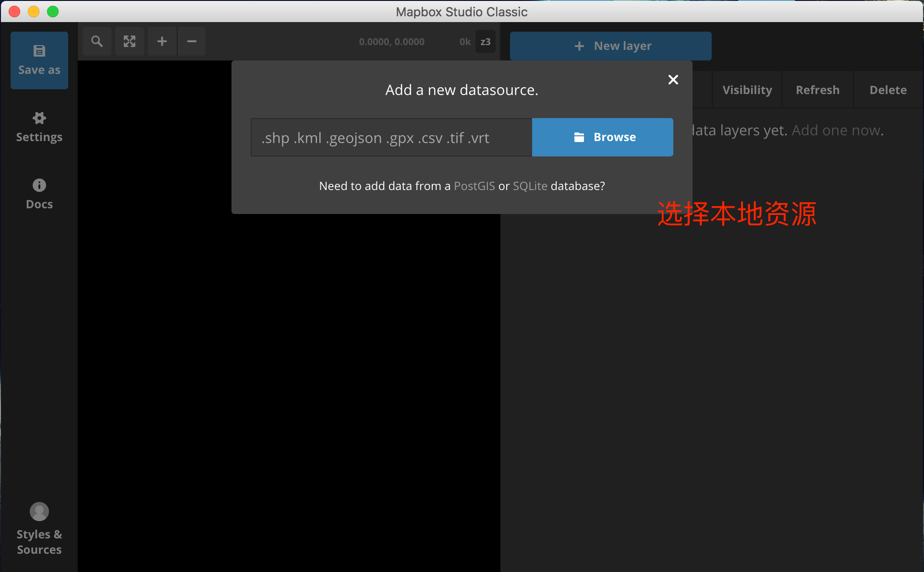924x572 pixels.
Task: Click the coordinates display field
Action: tap(391, 41)
